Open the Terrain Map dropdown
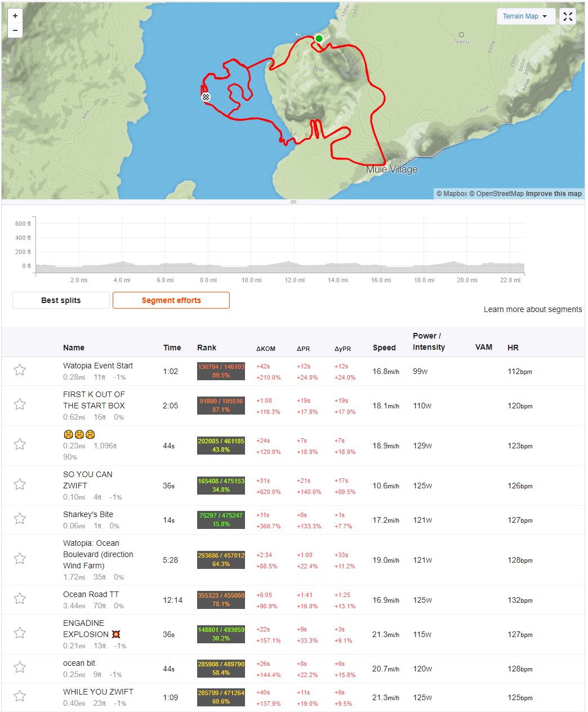Image resolution: width=588 pixels, height=712 pixels. 525,16
